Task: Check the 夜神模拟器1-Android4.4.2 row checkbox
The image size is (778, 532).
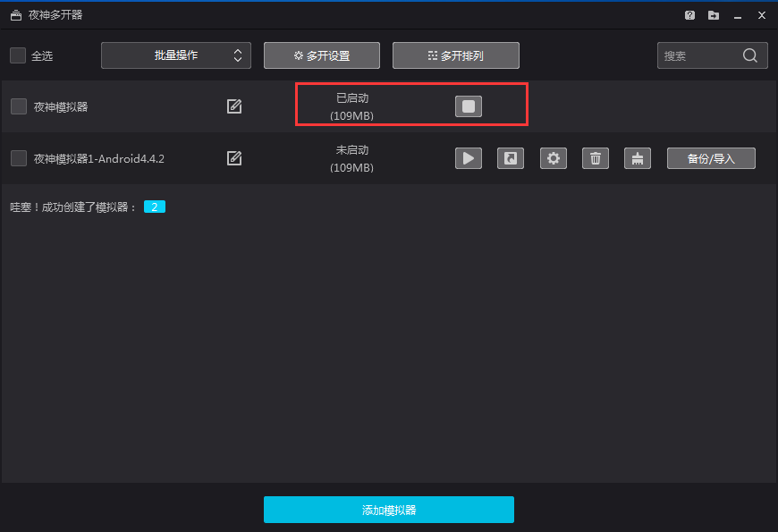Action: point(19,158)
